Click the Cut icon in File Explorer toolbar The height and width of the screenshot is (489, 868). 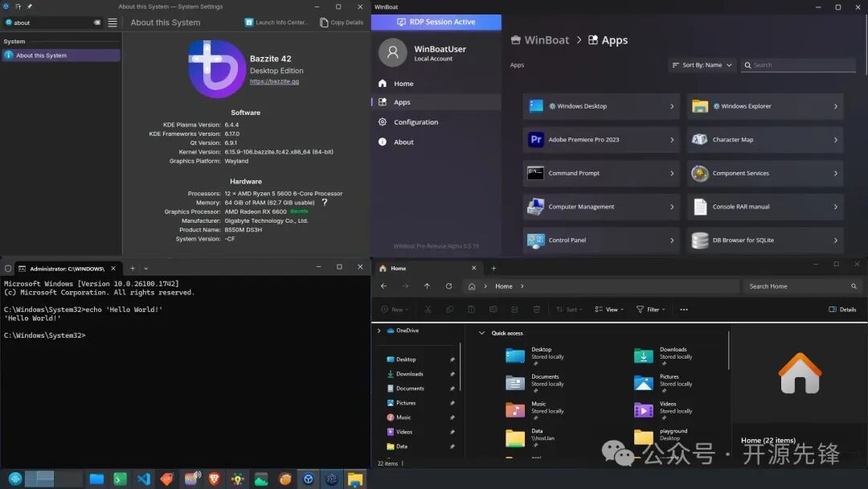(x=428, y=309)
